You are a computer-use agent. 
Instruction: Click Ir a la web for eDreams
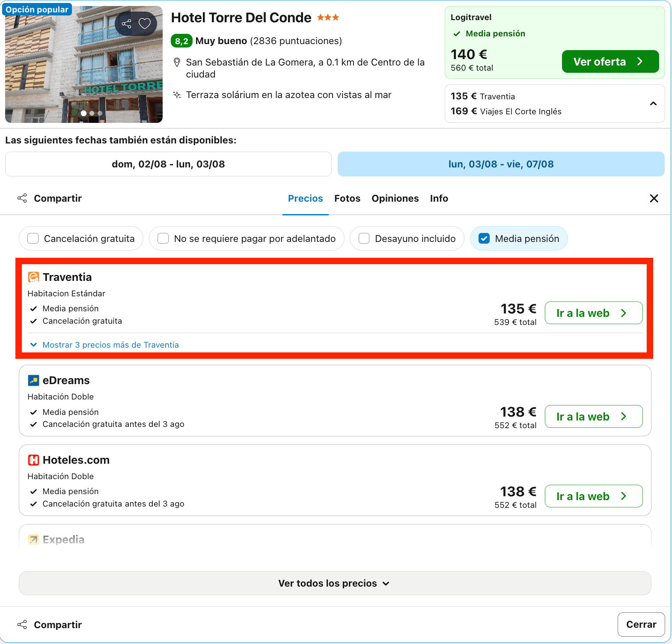pos(593,416)
